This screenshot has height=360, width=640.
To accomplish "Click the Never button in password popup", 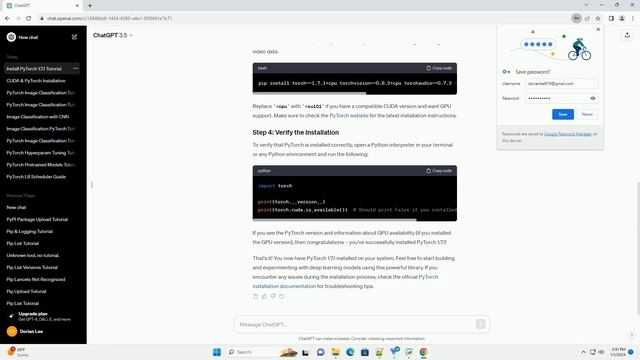I will click(x=587, y=114).
